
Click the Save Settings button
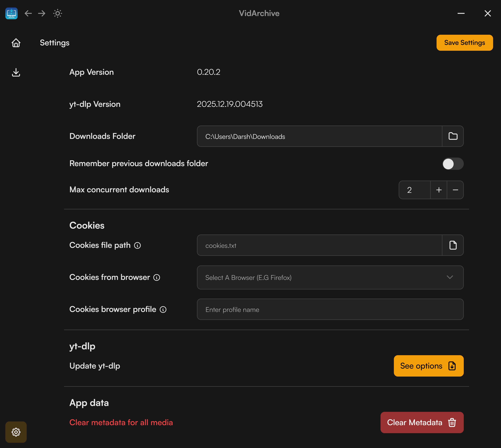pos(464,43)
